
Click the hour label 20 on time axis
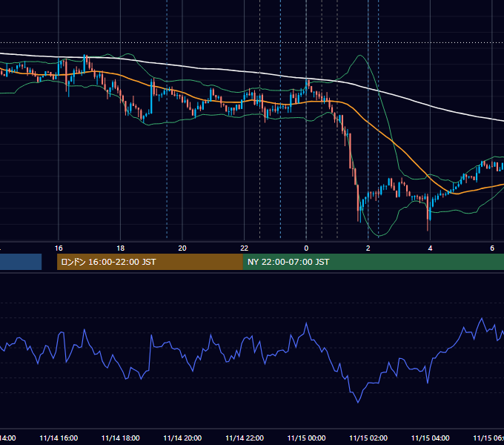(x=182, y=248)
